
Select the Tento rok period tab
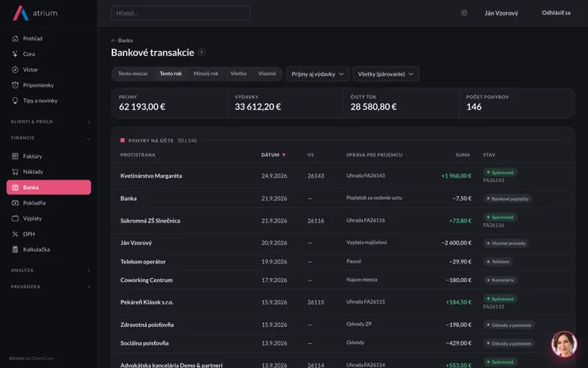[x=171, y=74]
